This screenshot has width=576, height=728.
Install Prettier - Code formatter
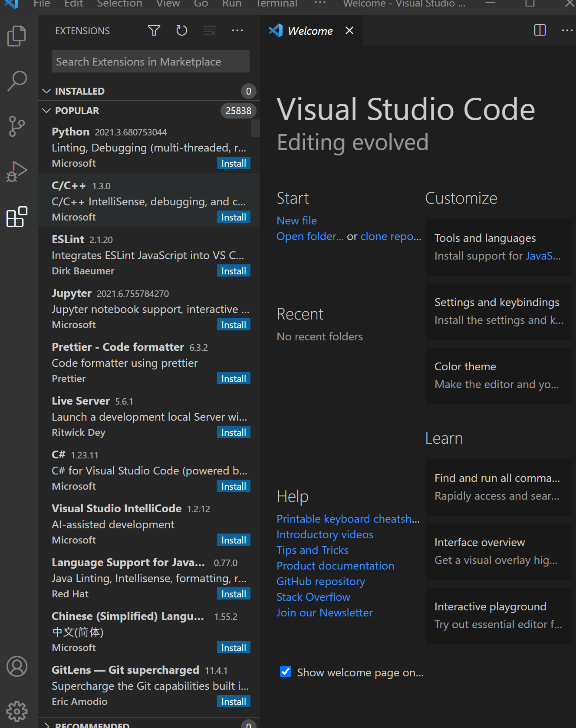coord(234,379)
